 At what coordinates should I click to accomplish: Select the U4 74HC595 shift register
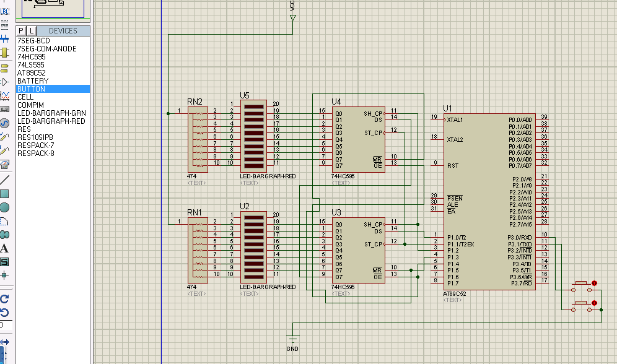point(359,139)
